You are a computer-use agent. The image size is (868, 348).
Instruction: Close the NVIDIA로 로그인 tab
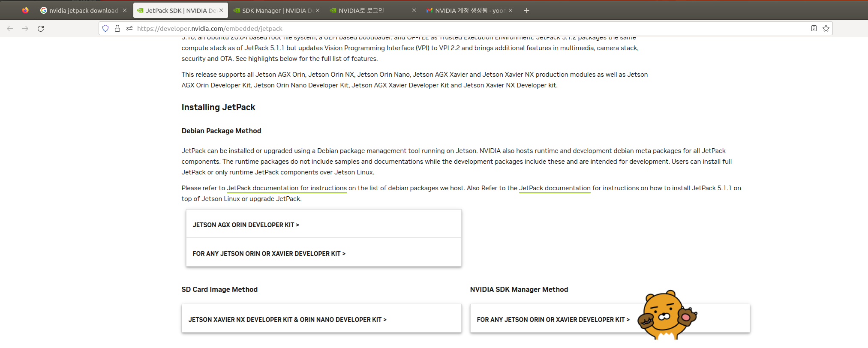[x=414, y=10]
